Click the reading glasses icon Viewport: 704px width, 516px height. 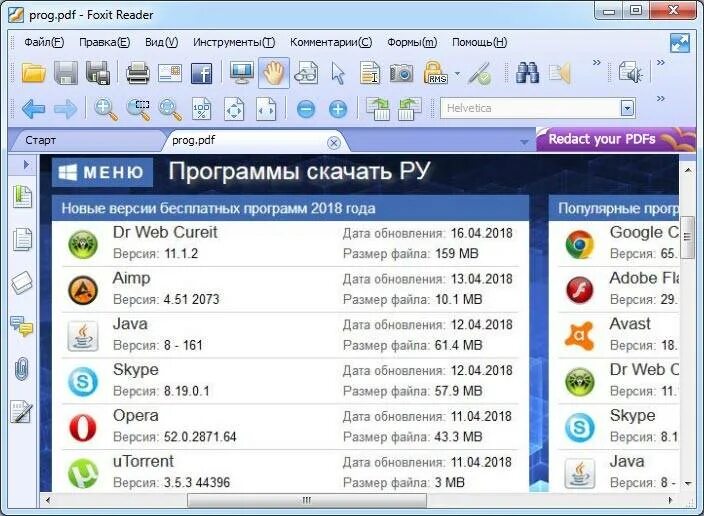coord(306,73)
